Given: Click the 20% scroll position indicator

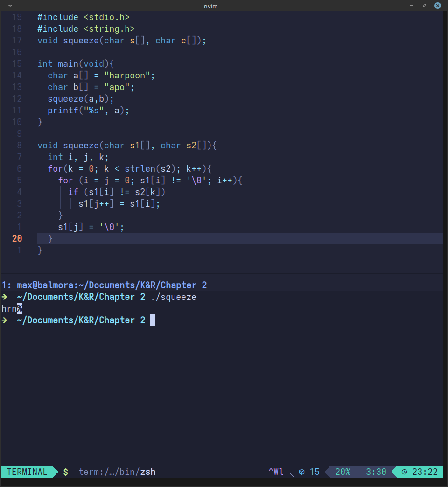Looking at the screenshot, I should (343, 472).
